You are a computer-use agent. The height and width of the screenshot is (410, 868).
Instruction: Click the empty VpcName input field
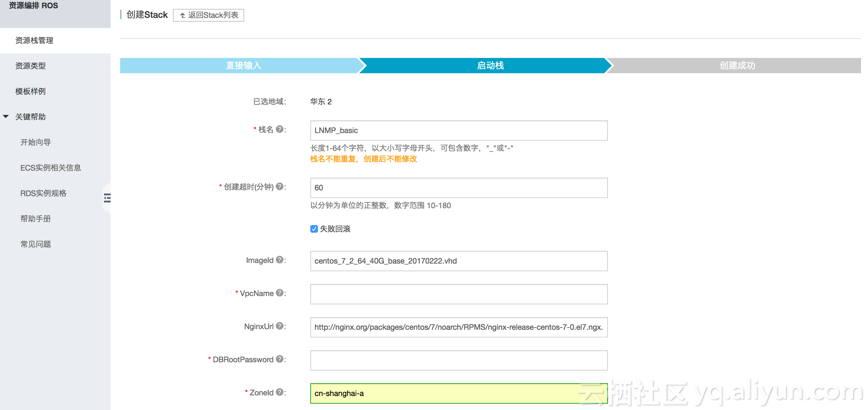pos(459,294)
